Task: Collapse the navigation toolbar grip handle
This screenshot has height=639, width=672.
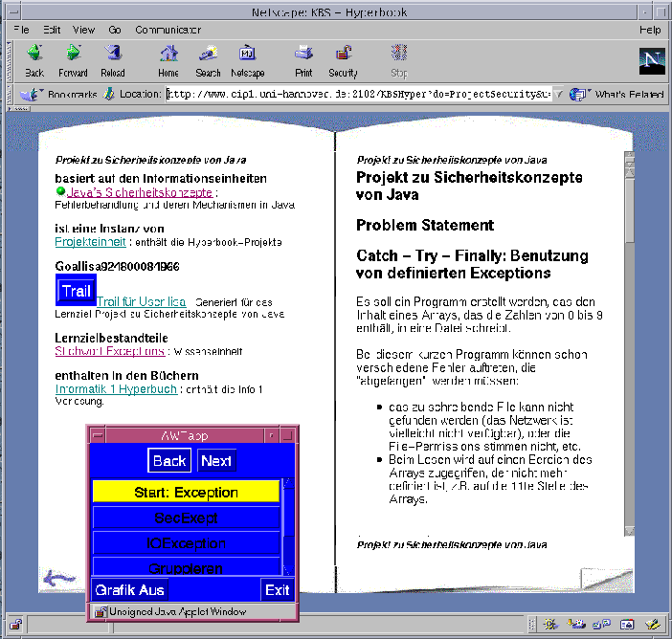Action: pos(10,61)
